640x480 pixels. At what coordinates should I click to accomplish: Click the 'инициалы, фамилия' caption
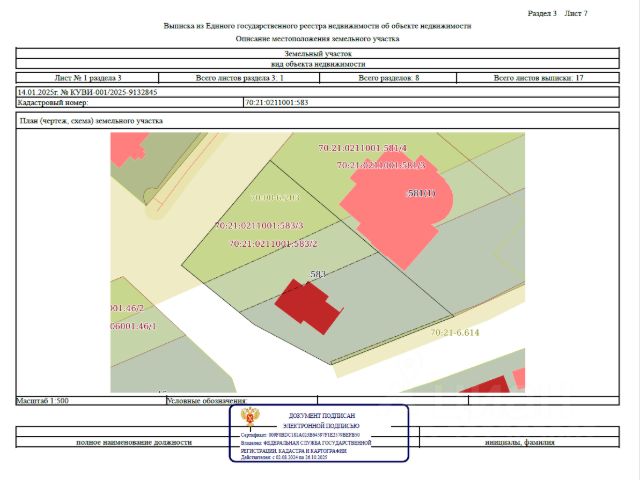coord(520,442)
